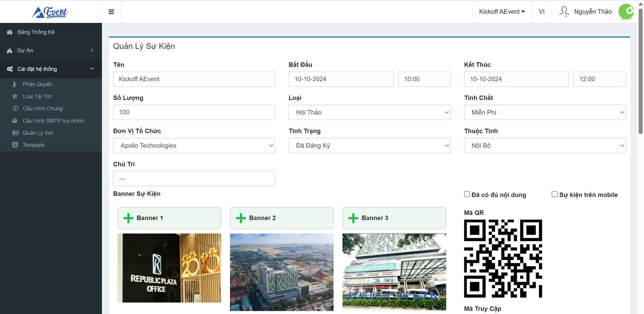
Task: Select Template in the sidebar menu
Action: 33,145
